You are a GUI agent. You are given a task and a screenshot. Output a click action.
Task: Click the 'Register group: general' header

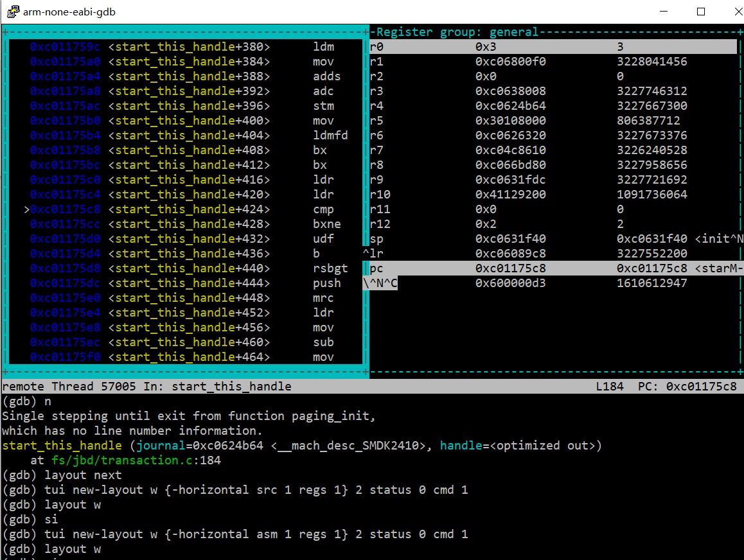coord(457,31)
